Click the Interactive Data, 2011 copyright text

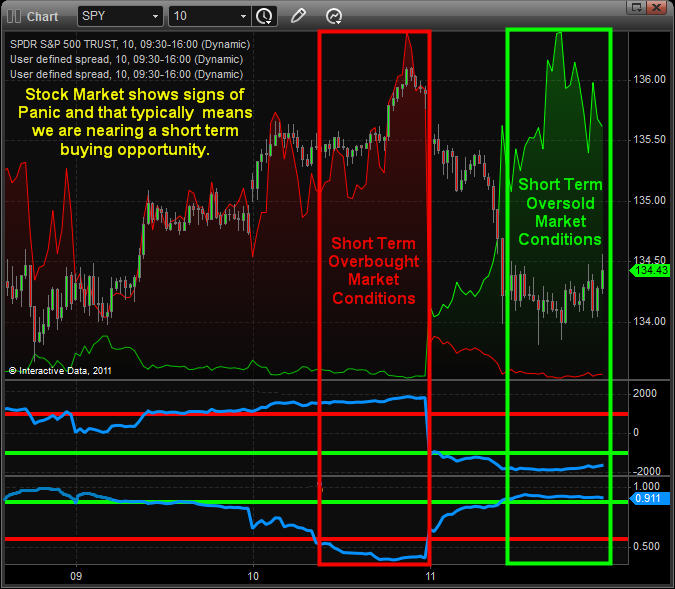coord(60,371)
